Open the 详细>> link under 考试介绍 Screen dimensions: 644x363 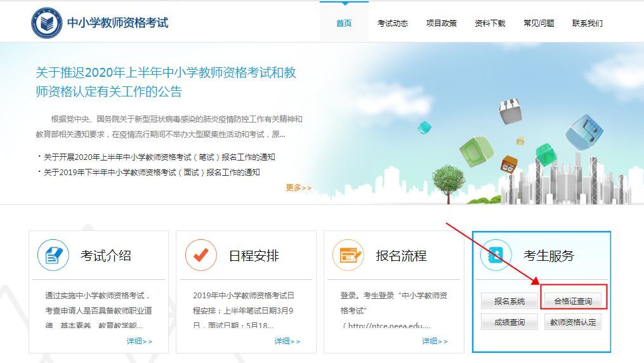[x=139, y=341]
